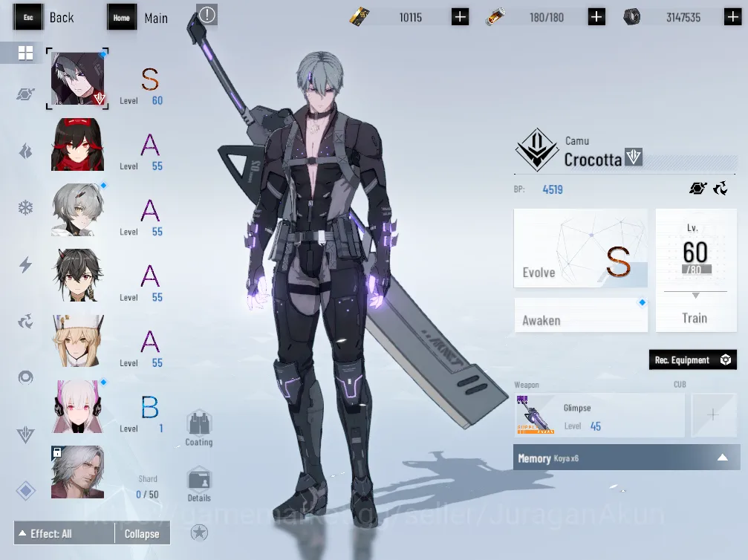This screenshot has height=560, width=748.
Task: Filter roster by physical element icon
Action: [x=25, y=94]
